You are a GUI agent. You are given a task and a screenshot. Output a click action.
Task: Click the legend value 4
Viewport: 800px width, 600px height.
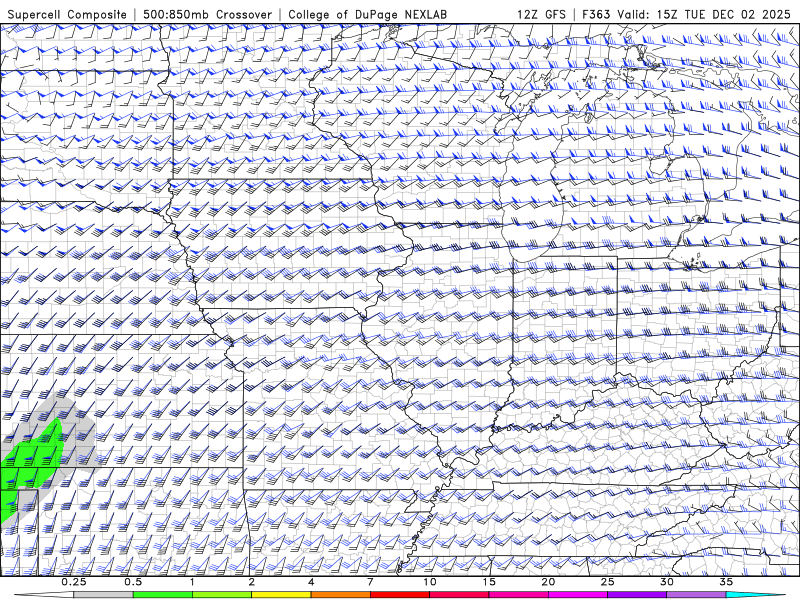click(311, 582)
